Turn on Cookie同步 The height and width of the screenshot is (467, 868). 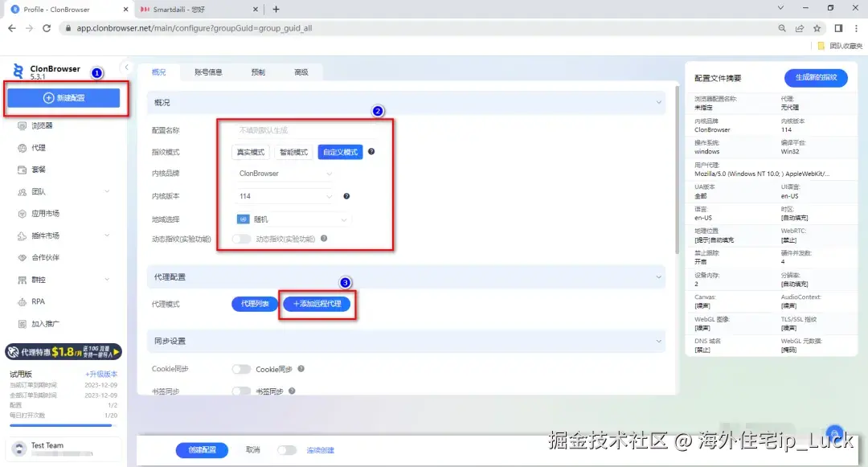pos(240,369)
